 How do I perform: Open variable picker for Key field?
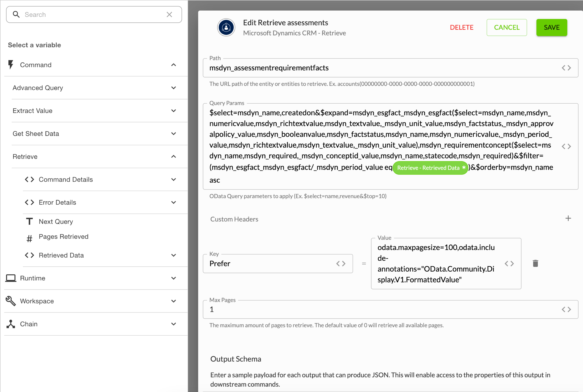(341, 264)
